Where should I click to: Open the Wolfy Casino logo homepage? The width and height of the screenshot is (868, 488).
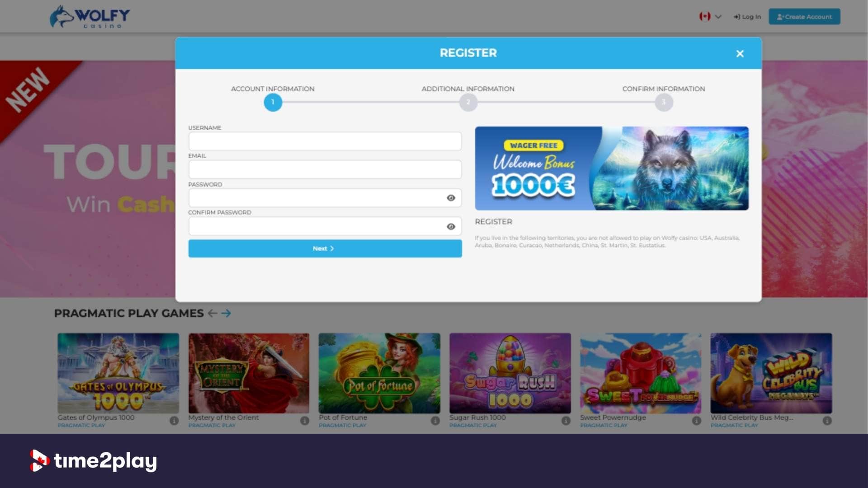90,17
